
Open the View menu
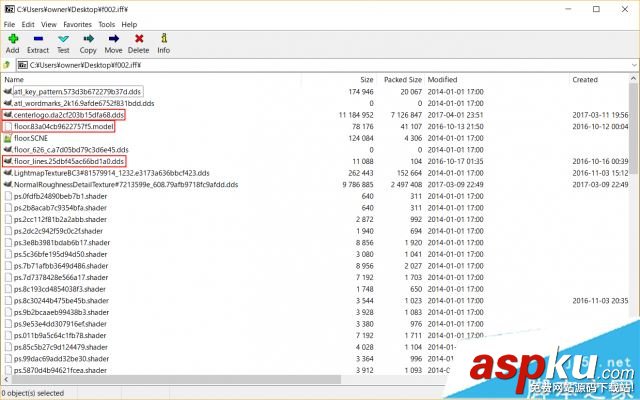[49, 24]
